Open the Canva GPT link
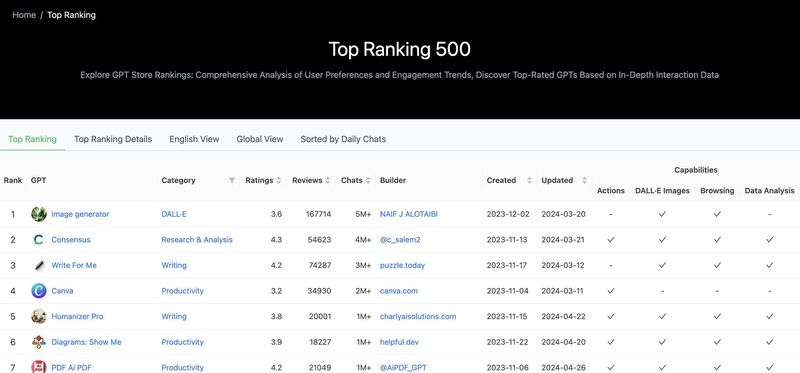 click(62, 291)
